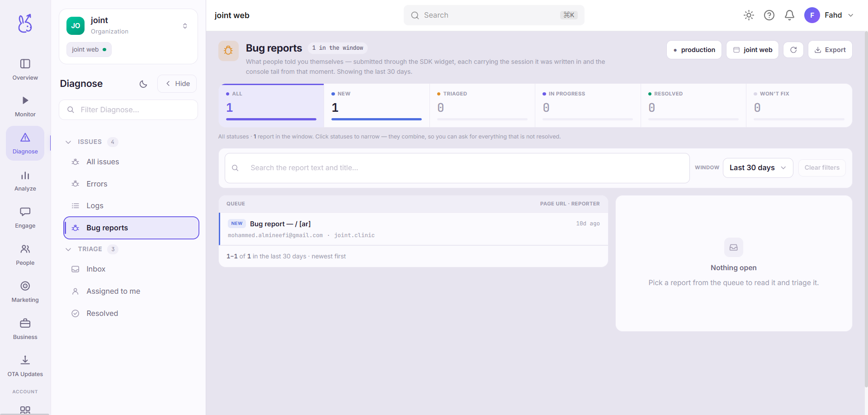Open the Bug report — / [ar] row
868x415 pixels.
pyautogui.click(x=414, y=229)
